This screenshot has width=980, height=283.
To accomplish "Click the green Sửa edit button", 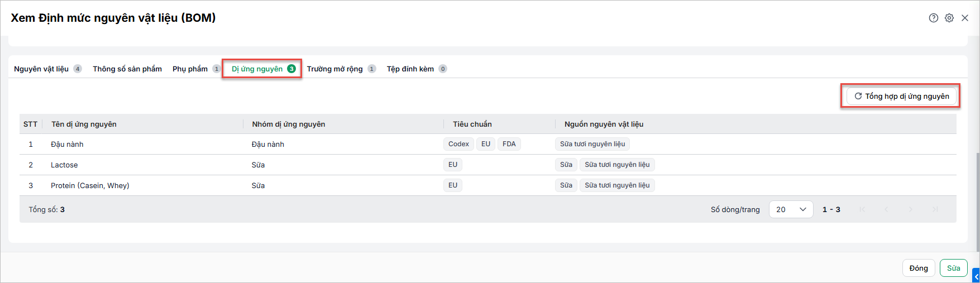I will [954, 268].
